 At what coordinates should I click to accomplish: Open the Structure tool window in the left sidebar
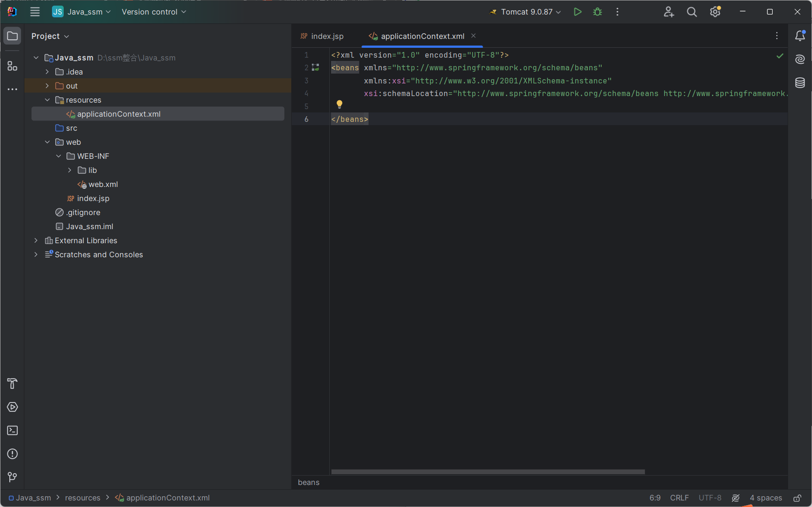12,66
